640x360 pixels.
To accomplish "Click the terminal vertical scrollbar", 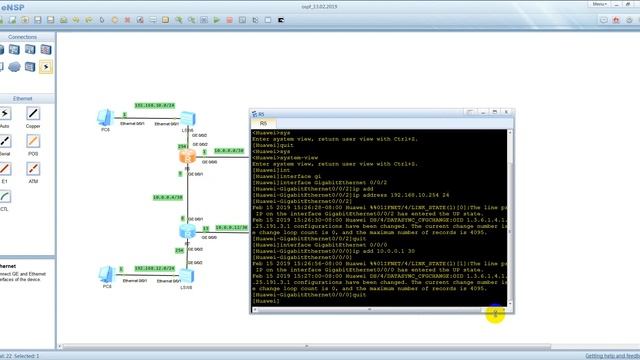I will tap(510, 218).
